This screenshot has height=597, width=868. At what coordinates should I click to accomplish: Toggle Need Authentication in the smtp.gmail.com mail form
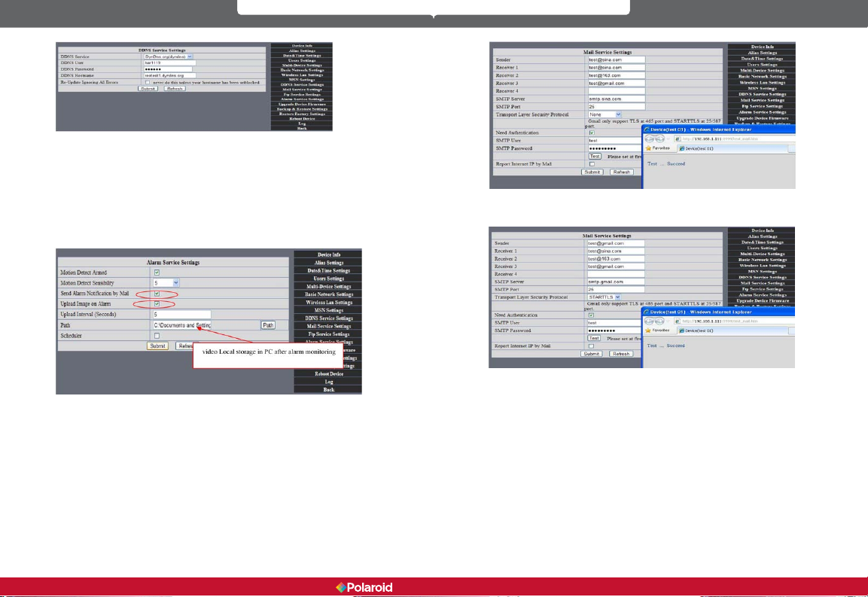(591, 315)
